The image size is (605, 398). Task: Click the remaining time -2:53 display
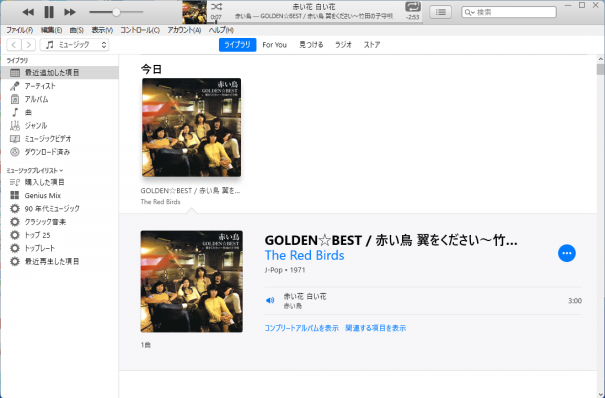coord(412,17)
